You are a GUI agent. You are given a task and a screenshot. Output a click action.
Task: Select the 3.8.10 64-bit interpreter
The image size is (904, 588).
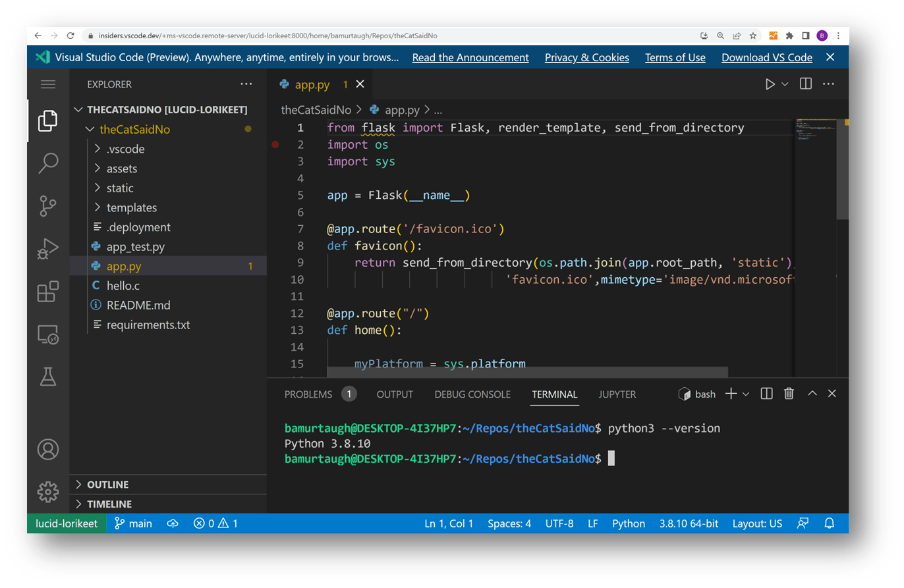click(x=690, y=523)
